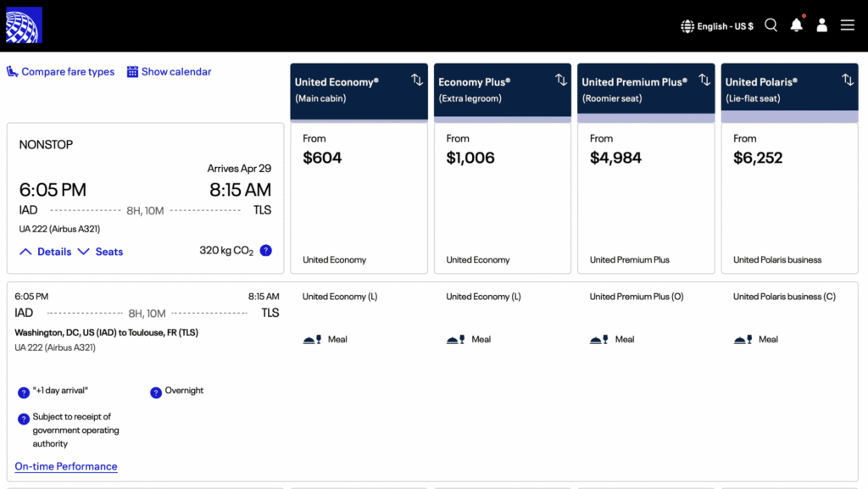Sort by United Polaris price arrows

(848, 81)
